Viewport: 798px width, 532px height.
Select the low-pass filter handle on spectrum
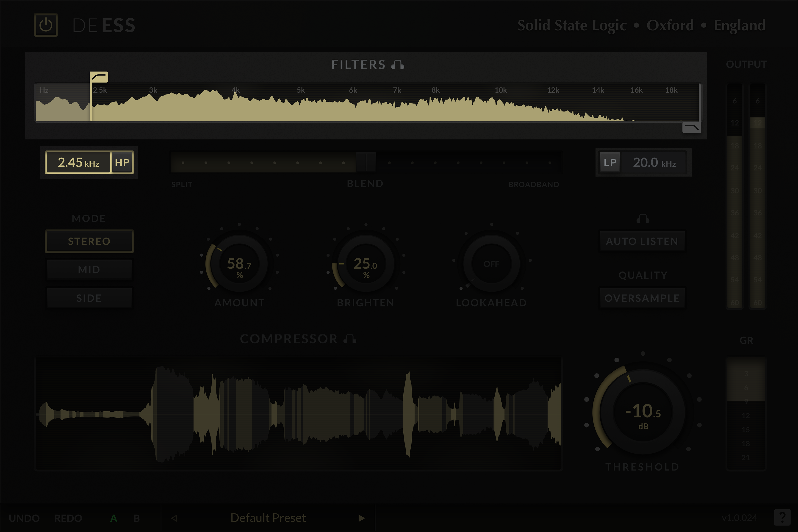[691, 127]
